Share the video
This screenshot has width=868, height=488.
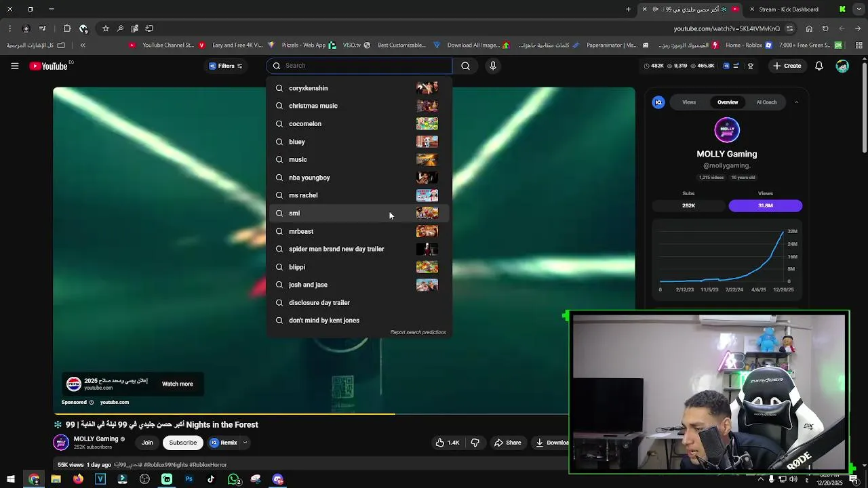coord(507,443)
